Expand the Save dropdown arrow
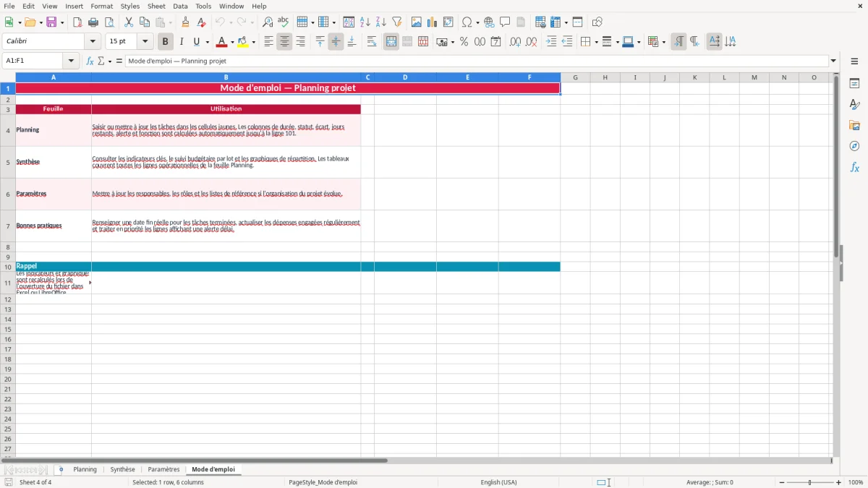Screen dimensions: 868x488 62,22
